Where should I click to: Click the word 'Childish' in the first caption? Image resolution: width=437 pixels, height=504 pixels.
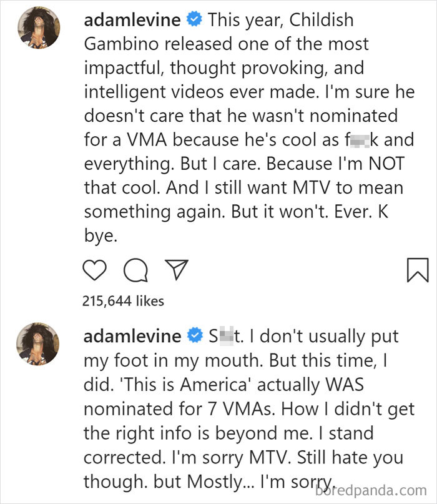(322, 20)
